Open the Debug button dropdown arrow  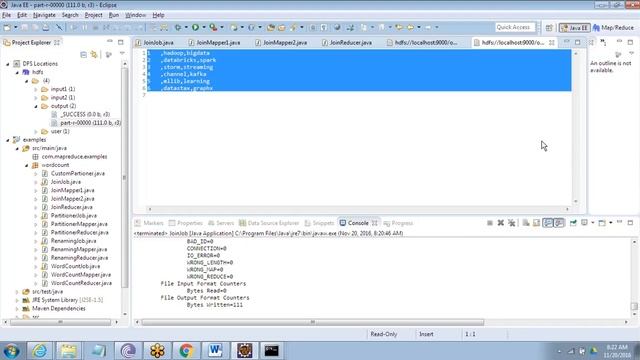pyautogui.click(x=186, y=27)
